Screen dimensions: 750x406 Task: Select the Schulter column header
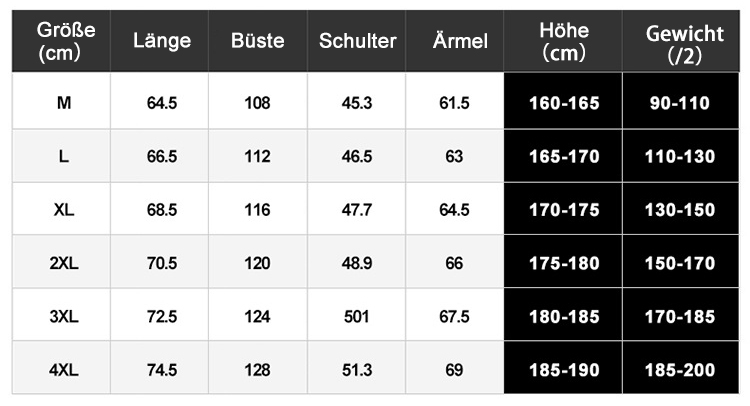click(x=356, y=41)
